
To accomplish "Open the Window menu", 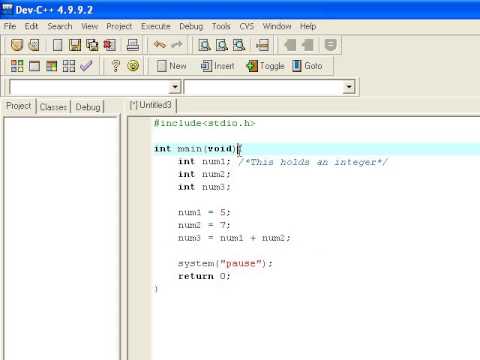I will click(277, 26).
